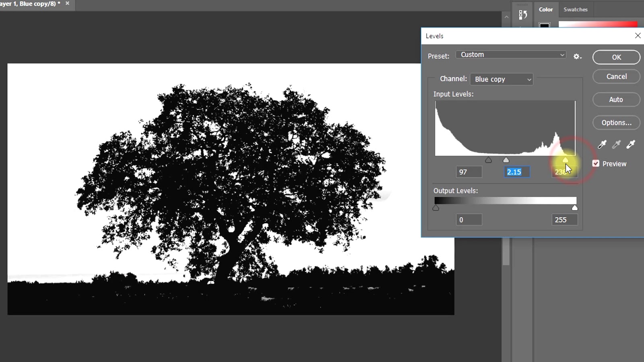644x362 pixels.
Task: Click the white input levels slider handle
Action: coord(566,160)
